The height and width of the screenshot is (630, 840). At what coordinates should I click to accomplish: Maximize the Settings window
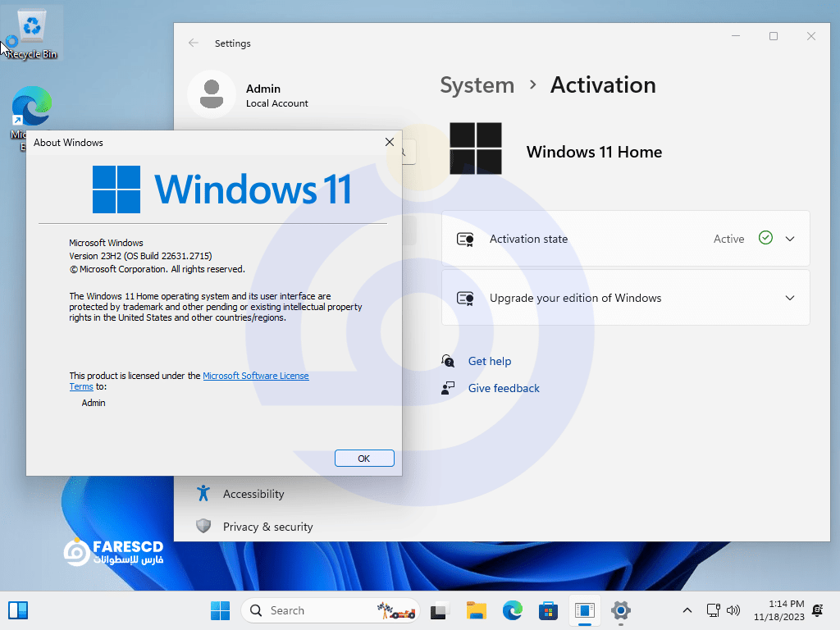click(774, 36)
